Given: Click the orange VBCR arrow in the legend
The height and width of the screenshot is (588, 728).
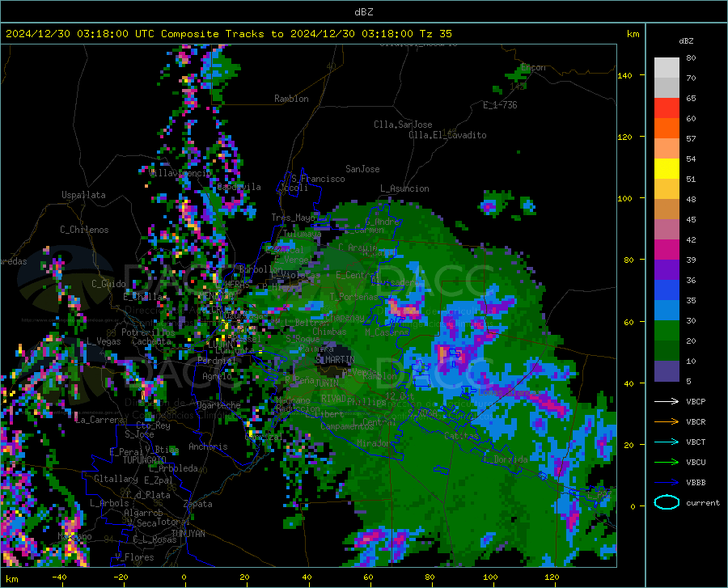Looking at the screenshot, I should coord(667,422).
